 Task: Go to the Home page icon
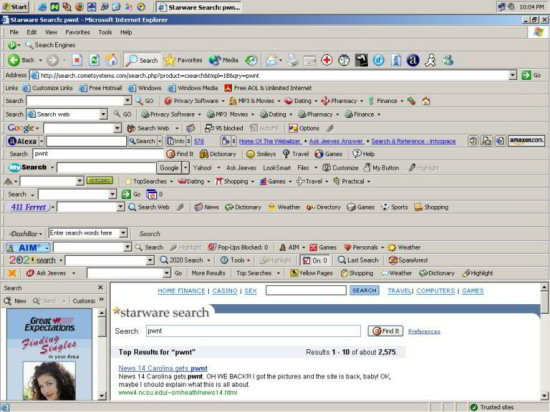(112, 60)
